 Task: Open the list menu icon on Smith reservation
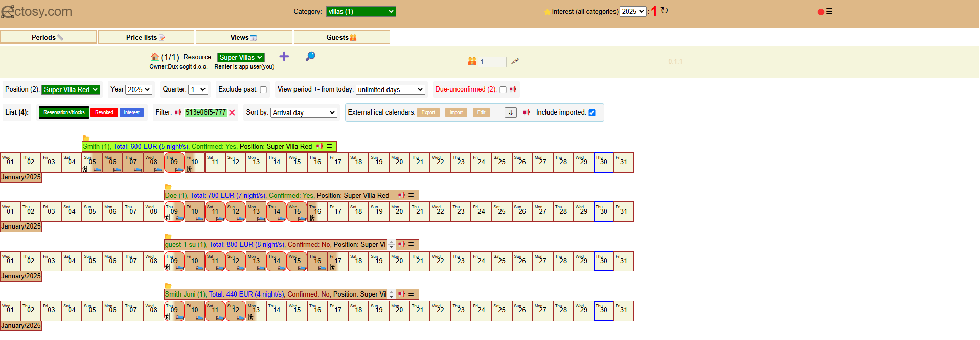point(329,147)
